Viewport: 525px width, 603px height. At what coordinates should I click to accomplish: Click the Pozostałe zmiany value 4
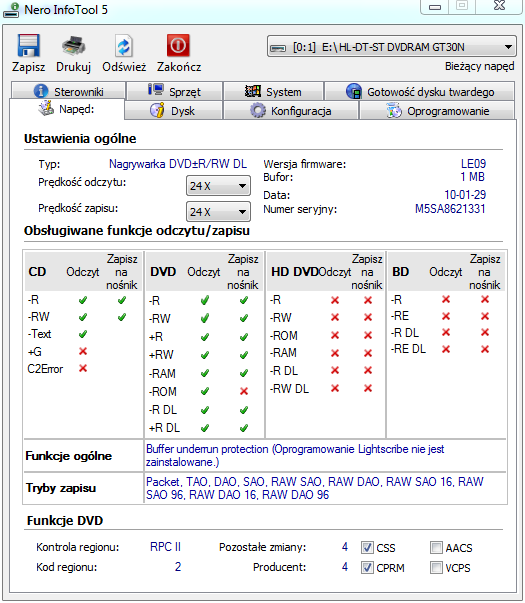coord(345,546)
